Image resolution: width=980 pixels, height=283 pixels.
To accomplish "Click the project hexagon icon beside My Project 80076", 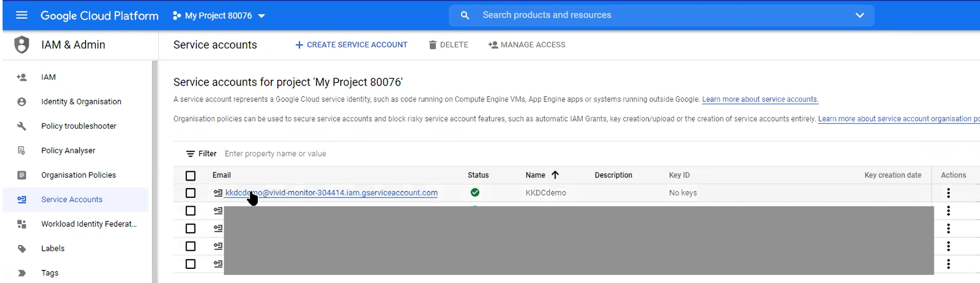I will coord(177,16).
